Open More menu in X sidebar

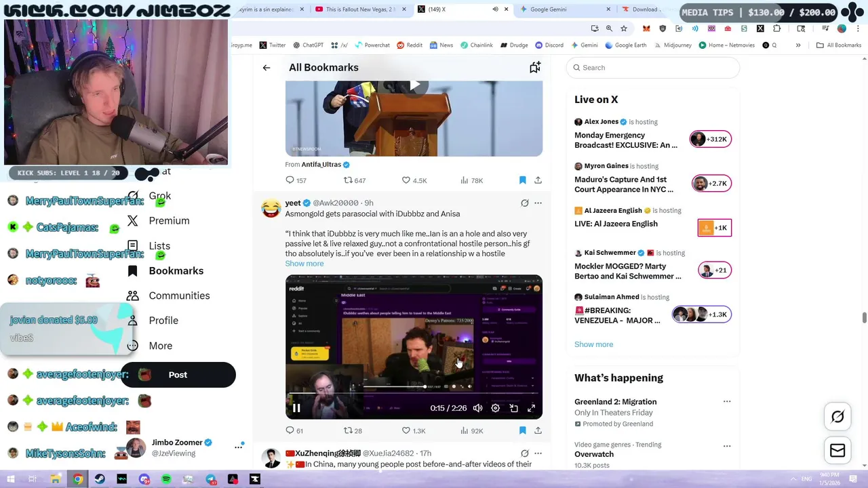click(x=150, y=346)
